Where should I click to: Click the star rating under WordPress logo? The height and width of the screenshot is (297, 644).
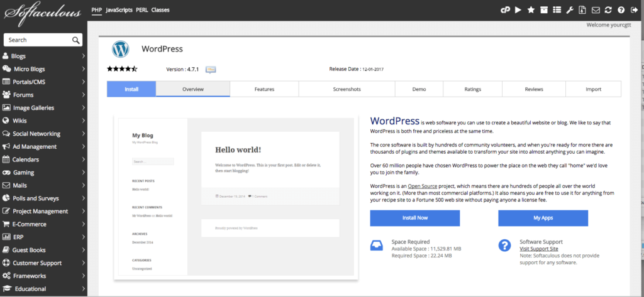pos(122,69)
